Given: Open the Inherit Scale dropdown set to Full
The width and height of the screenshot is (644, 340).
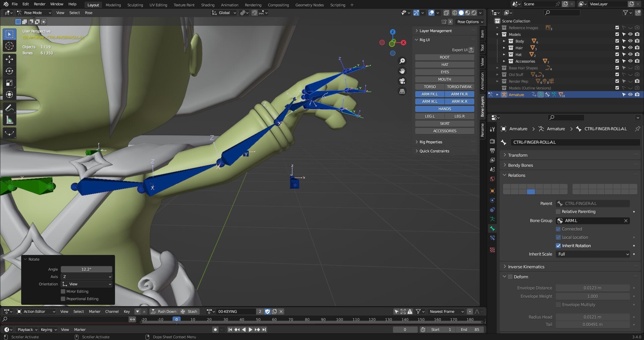Looking at the screenshot, I should (592, 254).
